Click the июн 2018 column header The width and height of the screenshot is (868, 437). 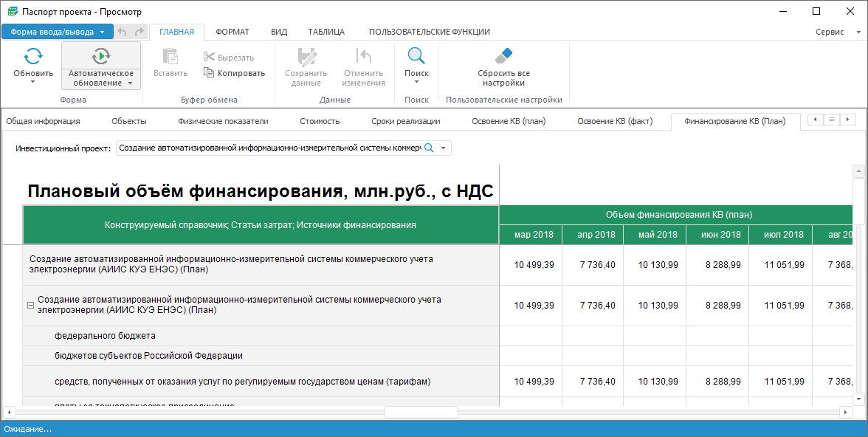(717, 234)
